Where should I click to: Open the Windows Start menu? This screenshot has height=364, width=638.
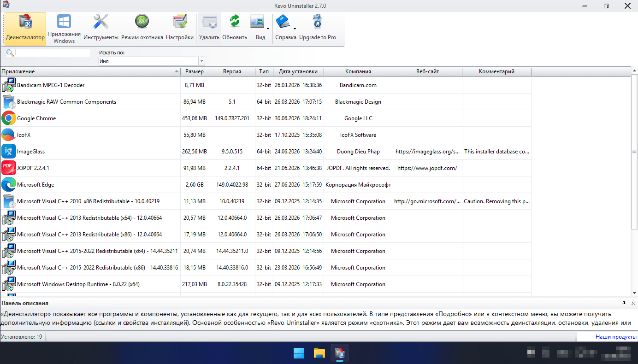(299, 353)
